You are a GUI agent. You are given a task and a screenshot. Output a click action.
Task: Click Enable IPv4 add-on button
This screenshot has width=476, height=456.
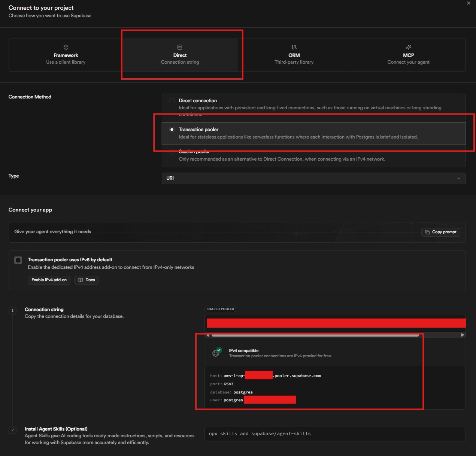pos(49,280)
